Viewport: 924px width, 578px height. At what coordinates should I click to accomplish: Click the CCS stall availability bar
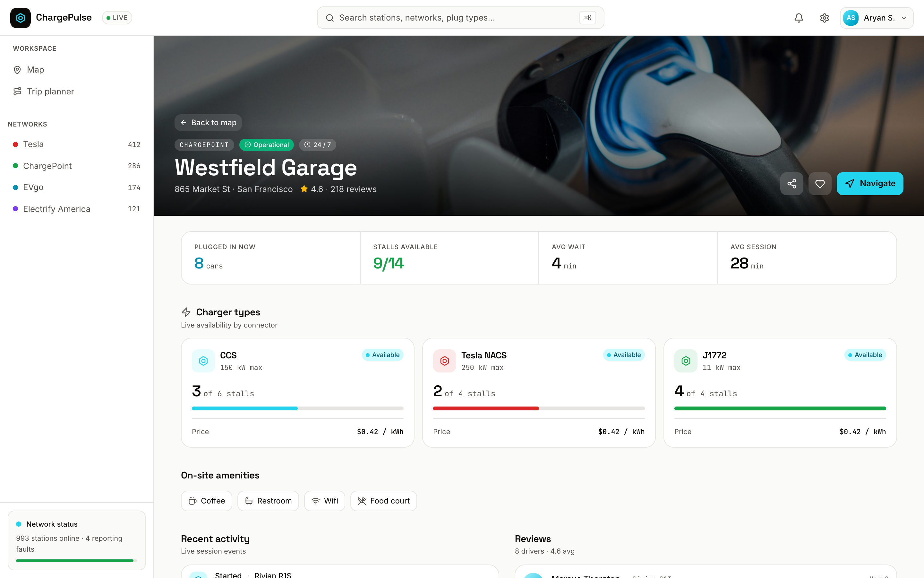(297, 409)
